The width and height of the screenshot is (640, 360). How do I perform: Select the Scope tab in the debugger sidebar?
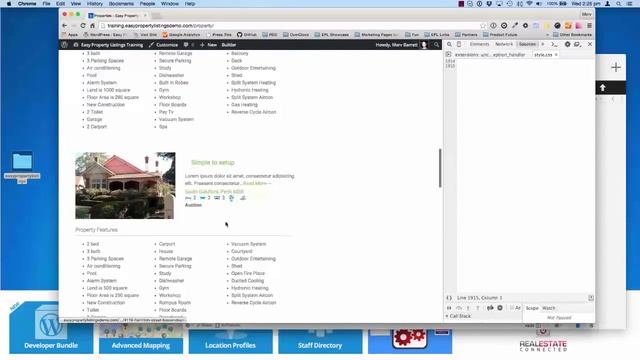pos(532,308)
